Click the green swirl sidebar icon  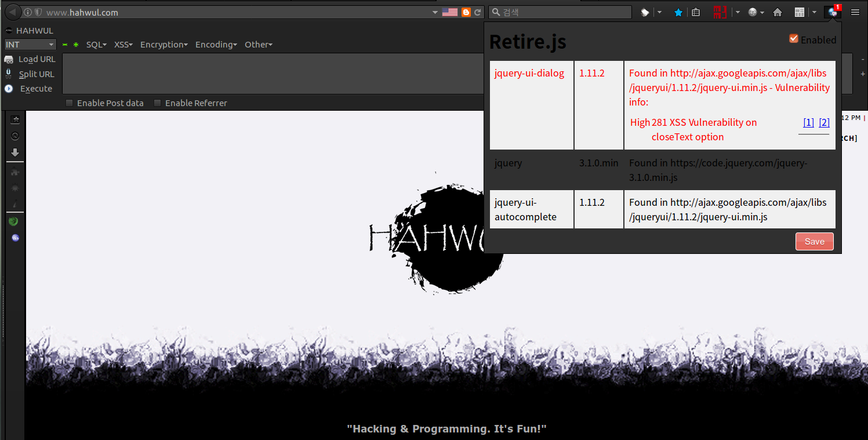(x=14, y=221)
